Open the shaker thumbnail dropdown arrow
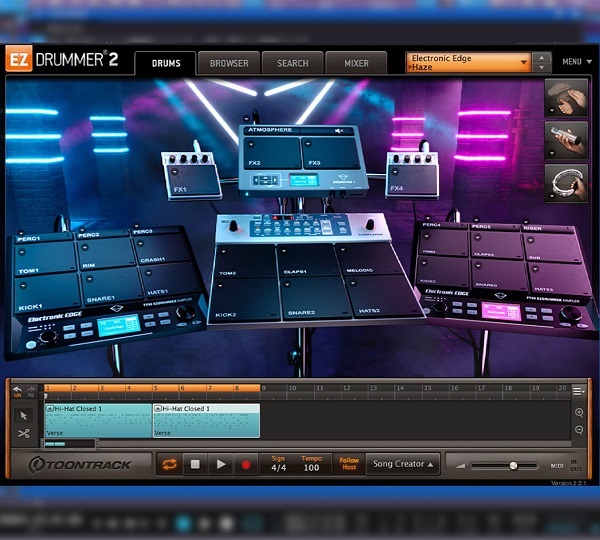 [x=552, y=153]
